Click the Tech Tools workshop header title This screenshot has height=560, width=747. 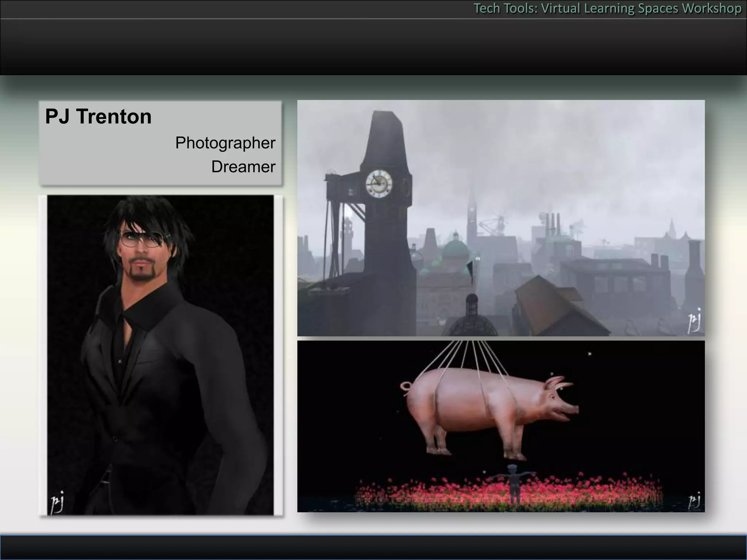[x=607, y=8]
